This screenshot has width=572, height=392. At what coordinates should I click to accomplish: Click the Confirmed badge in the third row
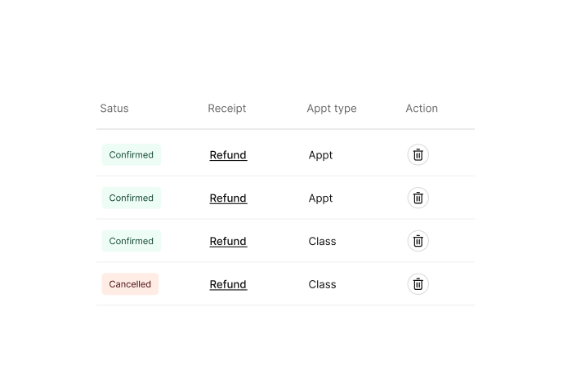click(x=132, y=242)
